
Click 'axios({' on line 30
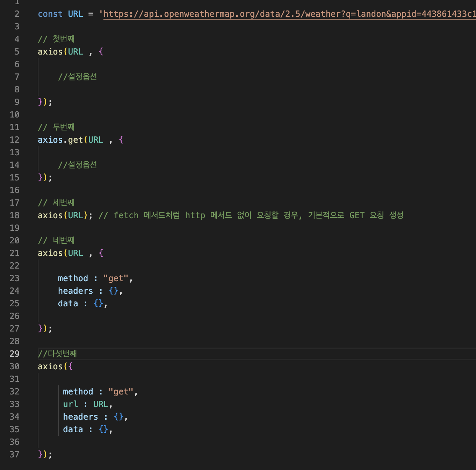[55, 366]
